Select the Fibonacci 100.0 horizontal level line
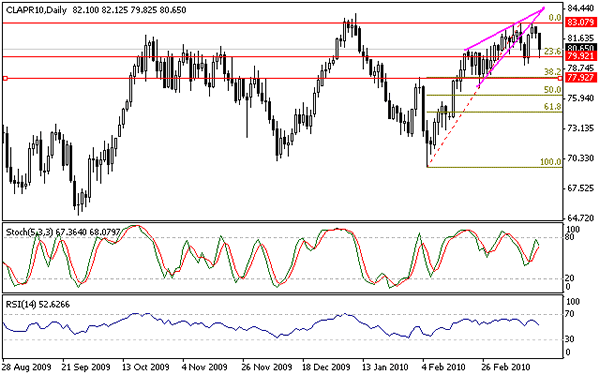 494,167
